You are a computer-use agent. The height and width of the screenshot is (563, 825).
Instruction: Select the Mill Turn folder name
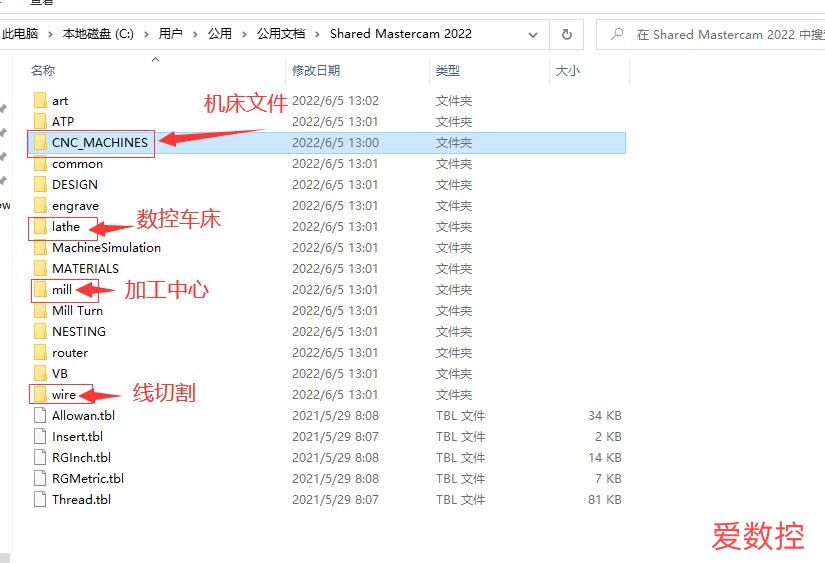tap(77, 311)
